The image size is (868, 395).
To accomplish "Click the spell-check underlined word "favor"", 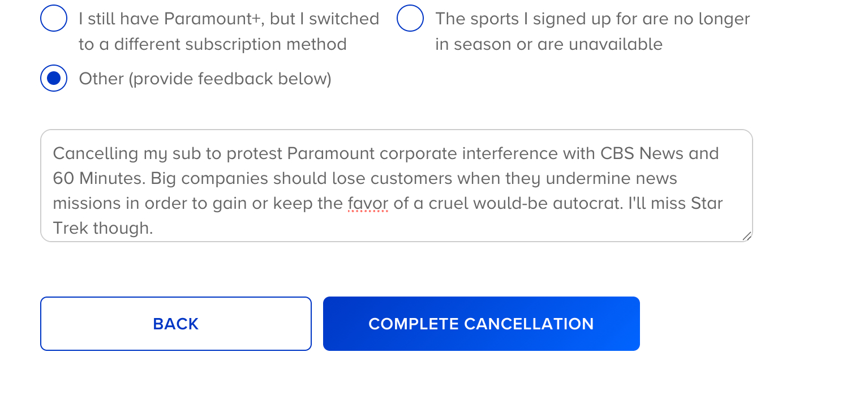I will click(x=368, y=204).
